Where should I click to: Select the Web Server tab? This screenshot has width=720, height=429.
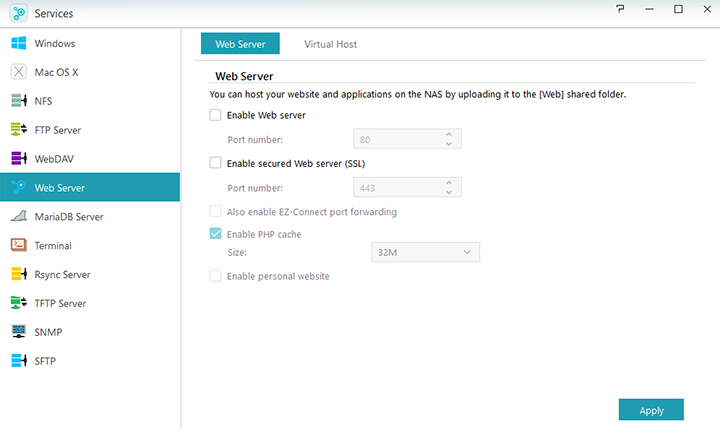[x=240, y=44]
